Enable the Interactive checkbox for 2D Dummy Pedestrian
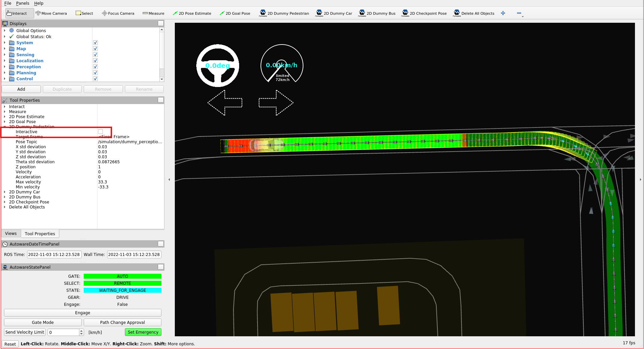The image size is (644, 349). 100,132
